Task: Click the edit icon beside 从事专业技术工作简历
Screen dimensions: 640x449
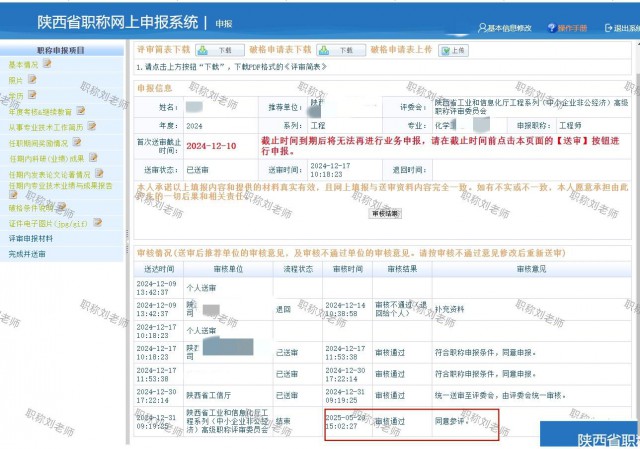Action: click(x=93, y=127)
